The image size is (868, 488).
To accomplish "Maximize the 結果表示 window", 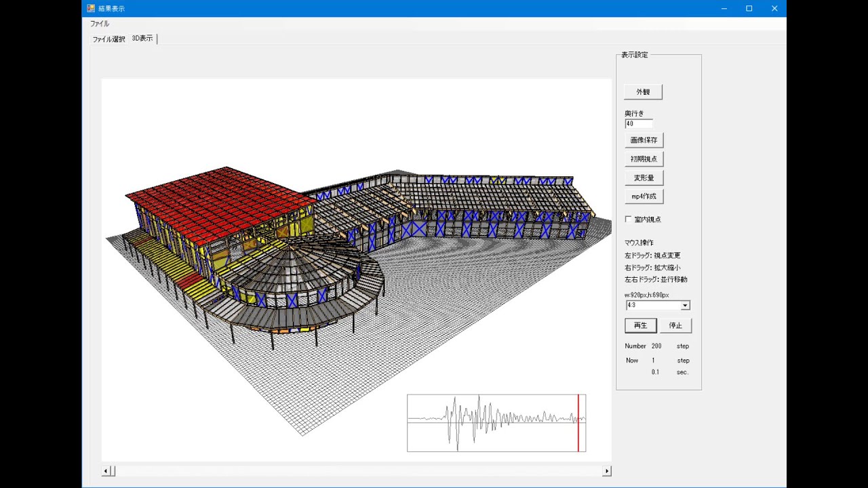I will (749, 8).
